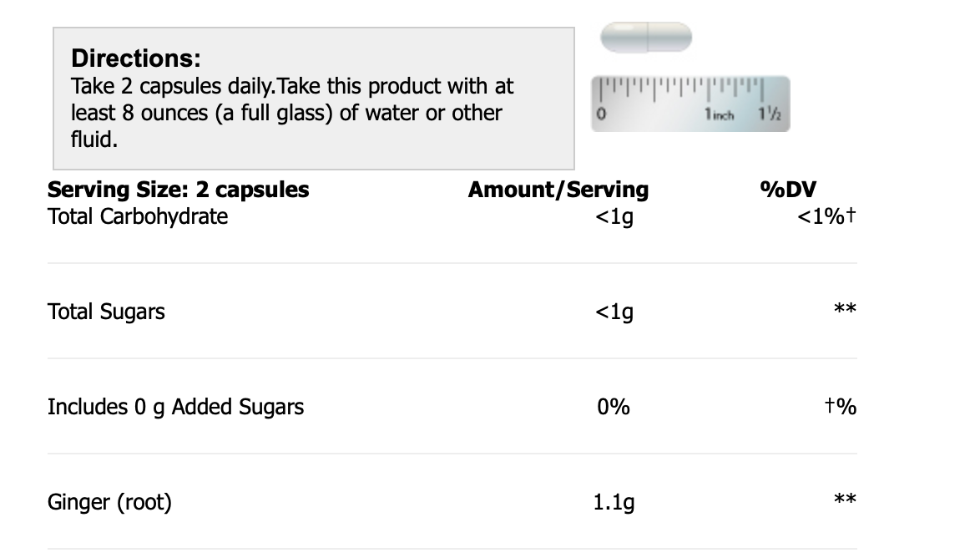Click the †% daily value entry
This screenshot has width=980, height=553.
[x=840, y=407]
